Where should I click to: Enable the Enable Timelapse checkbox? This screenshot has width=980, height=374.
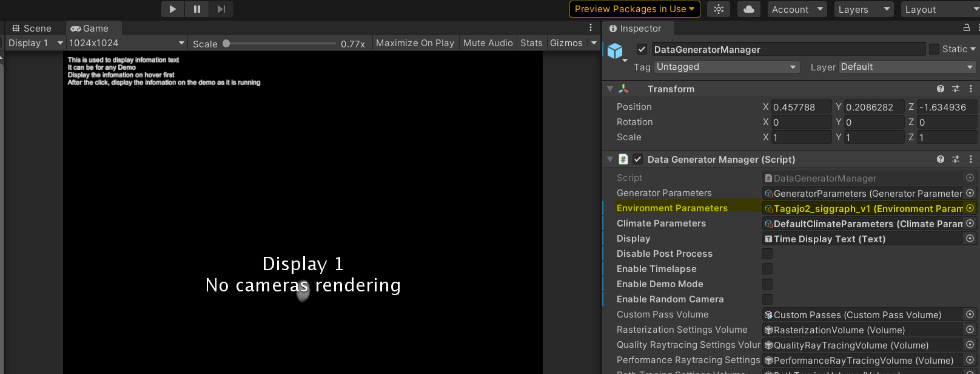pos(767,269)
